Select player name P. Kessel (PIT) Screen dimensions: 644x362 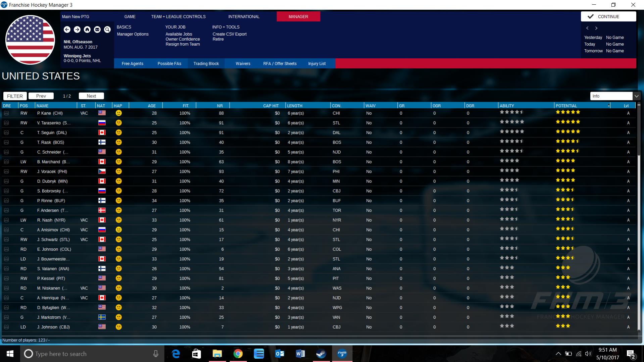pyautogui.click(x=51, y=278)
